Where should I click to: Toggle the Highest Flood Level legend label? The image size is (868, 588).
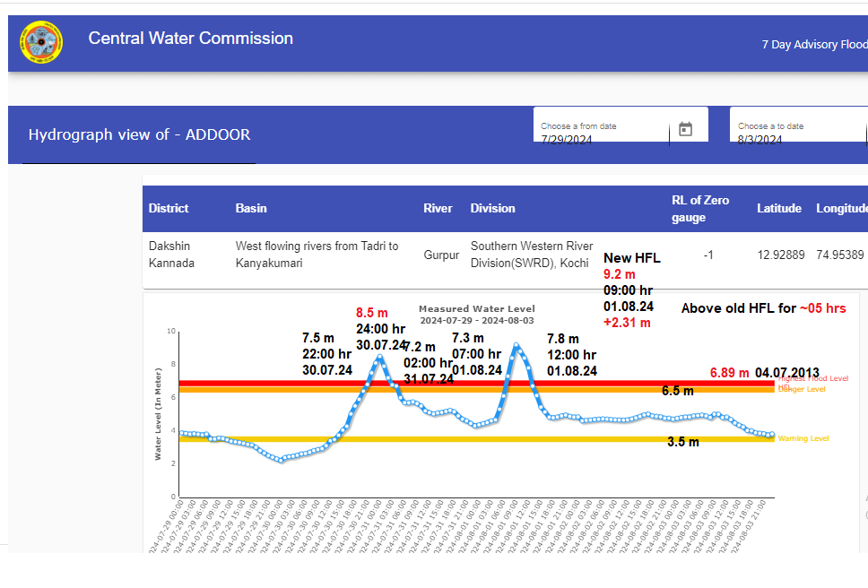(x=812, y=379)
